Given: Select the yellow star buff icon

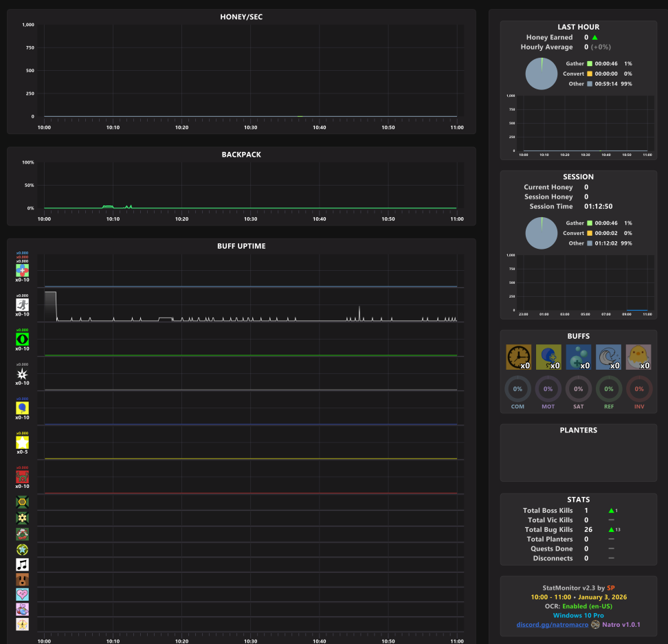Looking at the screenshot, I should 22,443.
